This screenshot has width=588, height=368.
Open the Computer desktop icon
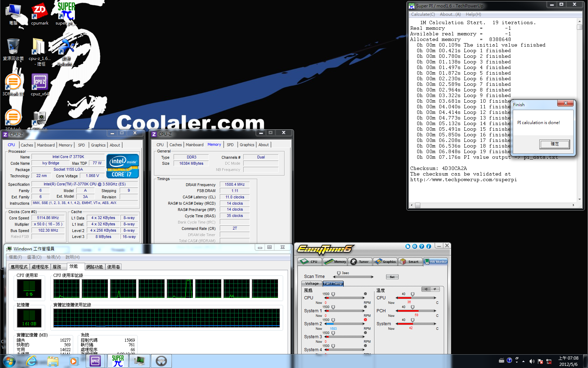(x=13, y=14)
